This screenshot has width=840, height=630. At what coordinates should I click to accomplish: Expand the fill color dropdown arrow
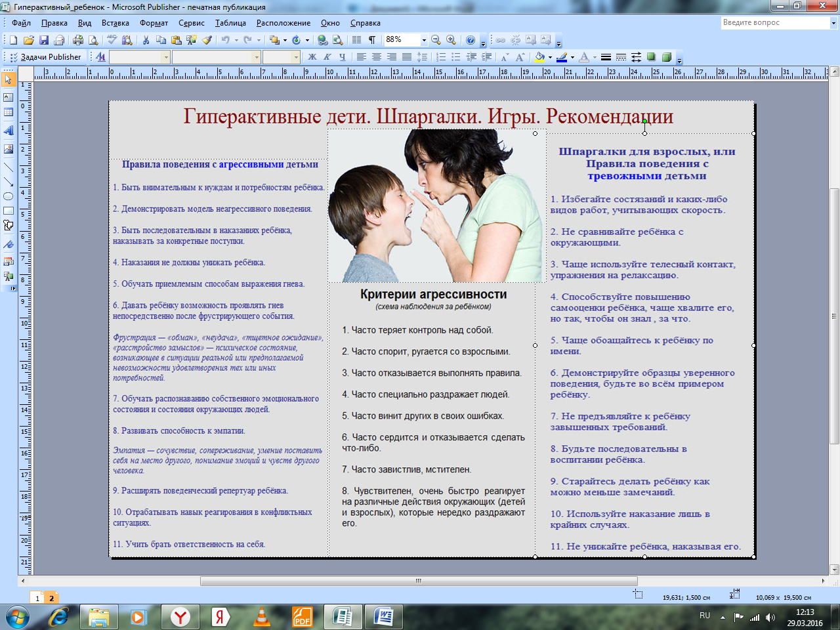coord(550,57)
